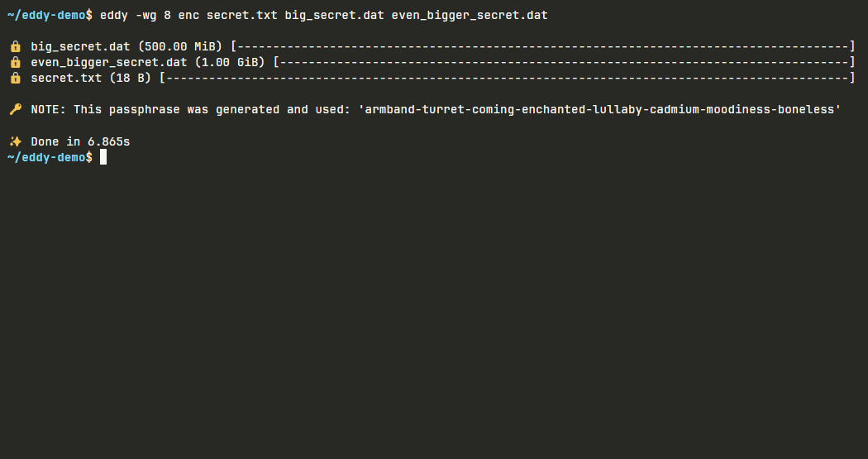Click the '~/eddy-demo' path in bottom prompt

coord(46,158)
